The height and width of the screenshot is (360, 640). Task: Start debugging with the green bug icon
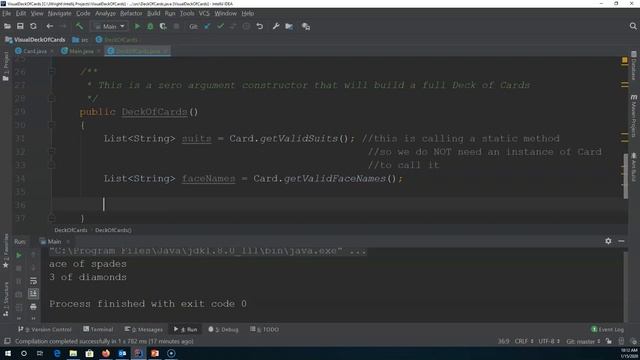(x=150, y=27)
